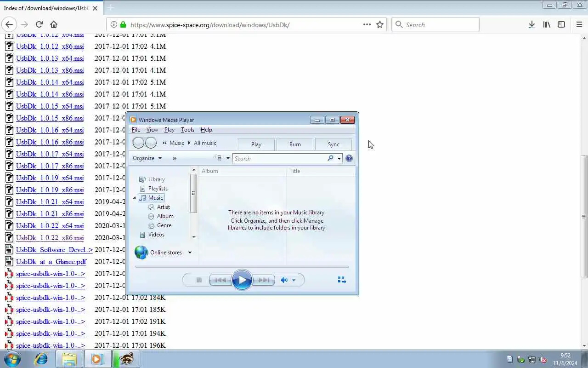Viewport: 588px width, 368px height.
Task: Click the Media Player seek bar
Action: (x=242, y=267)
